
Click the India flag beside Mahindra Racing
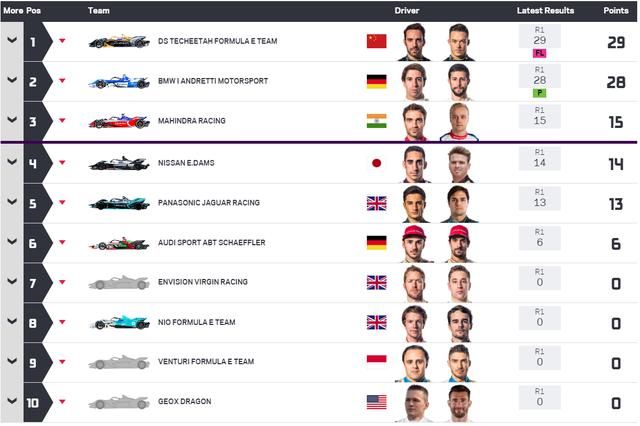pos(376,121)
